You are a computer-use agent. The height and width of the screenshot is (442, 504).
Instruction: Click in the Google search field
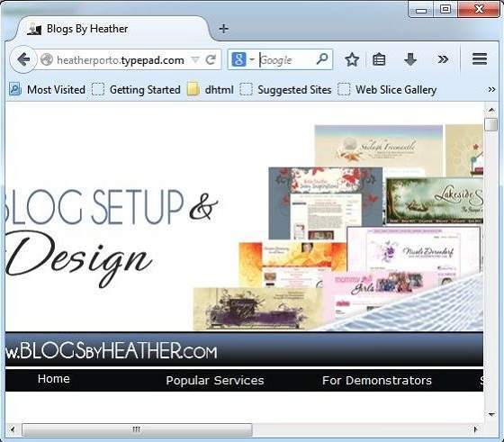(286, 59)
